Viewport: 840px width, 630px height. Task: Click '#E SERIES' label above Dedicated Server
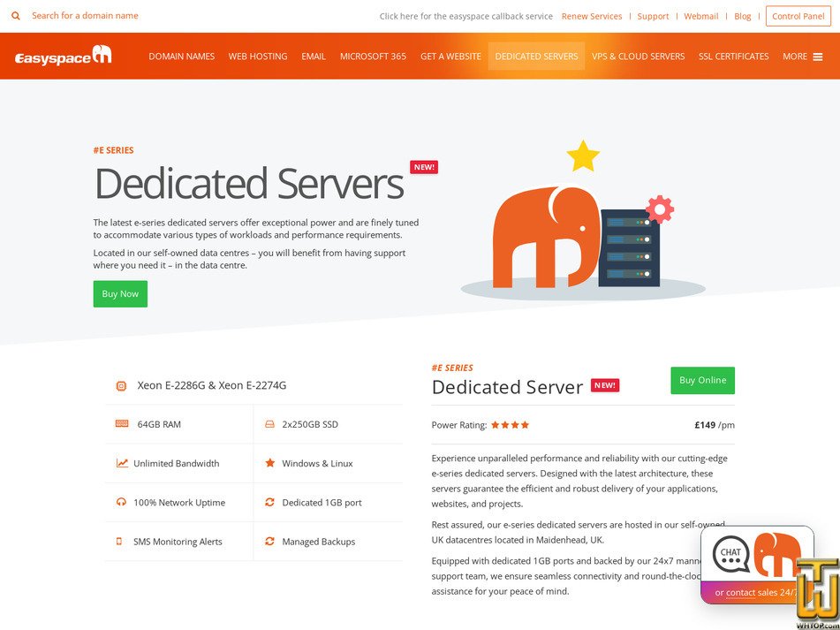(x=452, y=368)
